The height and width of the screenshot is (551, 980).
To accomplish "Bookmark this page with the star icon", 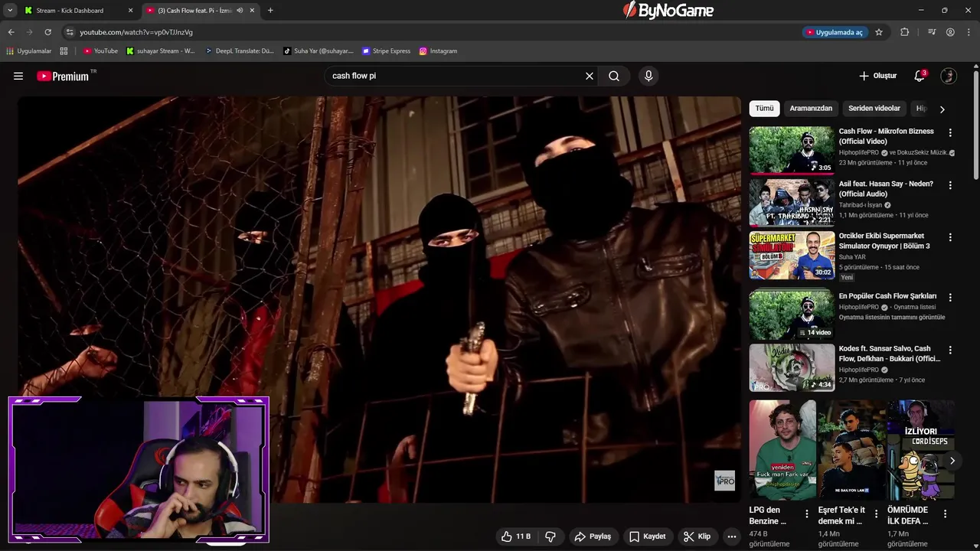I will (879, 32).
